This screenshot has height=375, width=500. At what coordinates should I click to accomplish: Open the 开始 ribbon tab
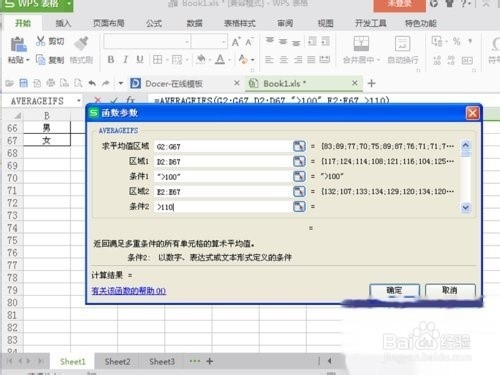click(23, 23)
